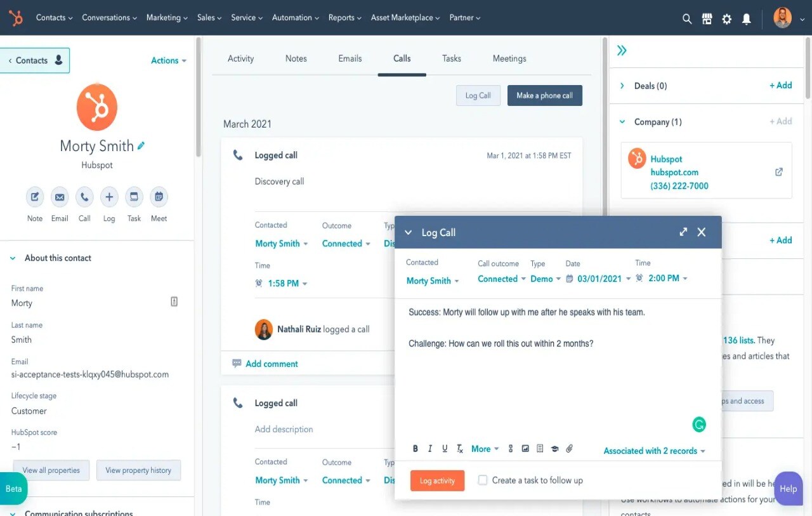This screenshot has width=812, height=516.
Task: Open Contacted Morty Smith dropdown in Log Call
Action: (x=433, y=281)
